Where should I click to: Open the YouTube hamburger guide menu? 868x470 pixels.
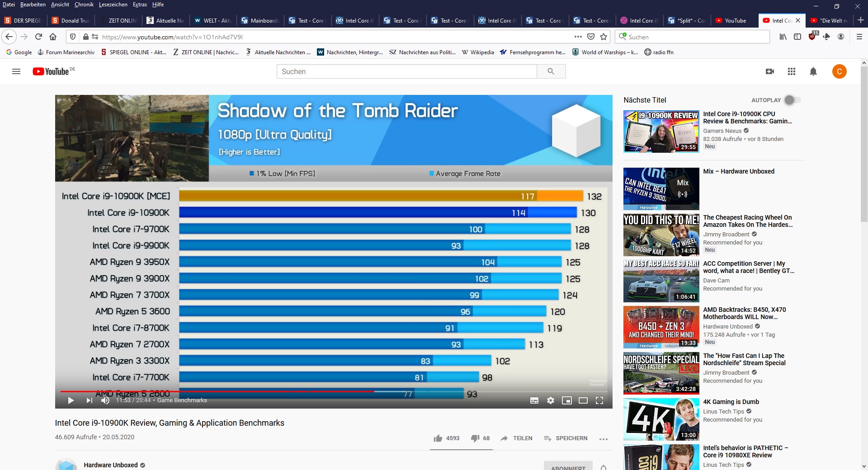[x=16, y=71]
